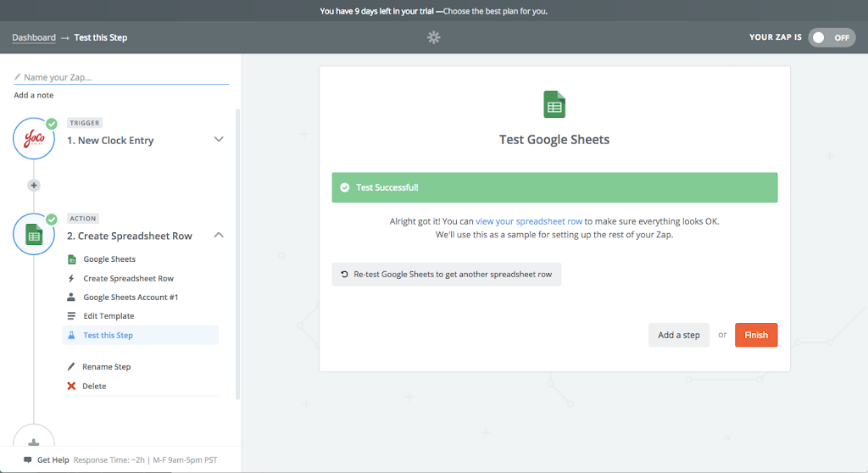Click the flask icon beside Test this Step
This screenshot has height=473, width=868.
(x=71, y=335)
